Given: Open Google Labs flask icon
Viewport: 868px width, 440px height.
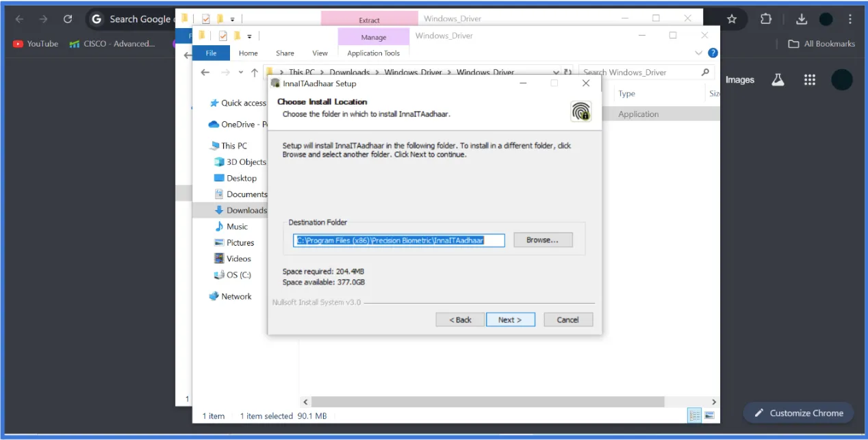Looking at the screenshot, I should coord(778,80).
